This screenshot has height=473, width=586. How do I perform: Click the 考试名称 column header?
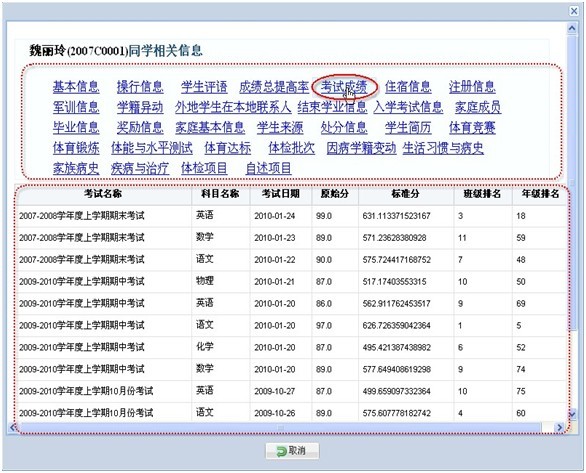coord(103,194)
